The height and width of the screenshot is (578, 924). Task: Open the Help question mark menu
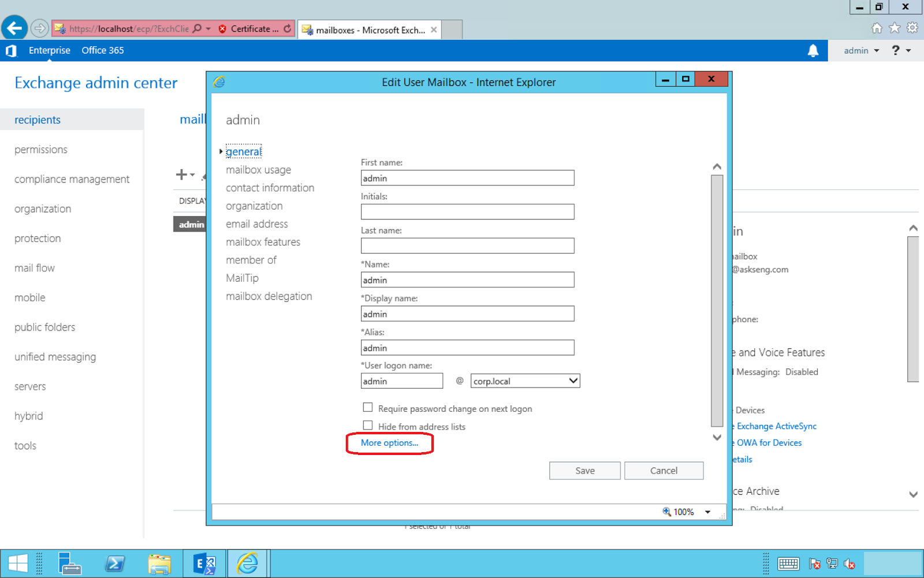(x=897, y=50)
